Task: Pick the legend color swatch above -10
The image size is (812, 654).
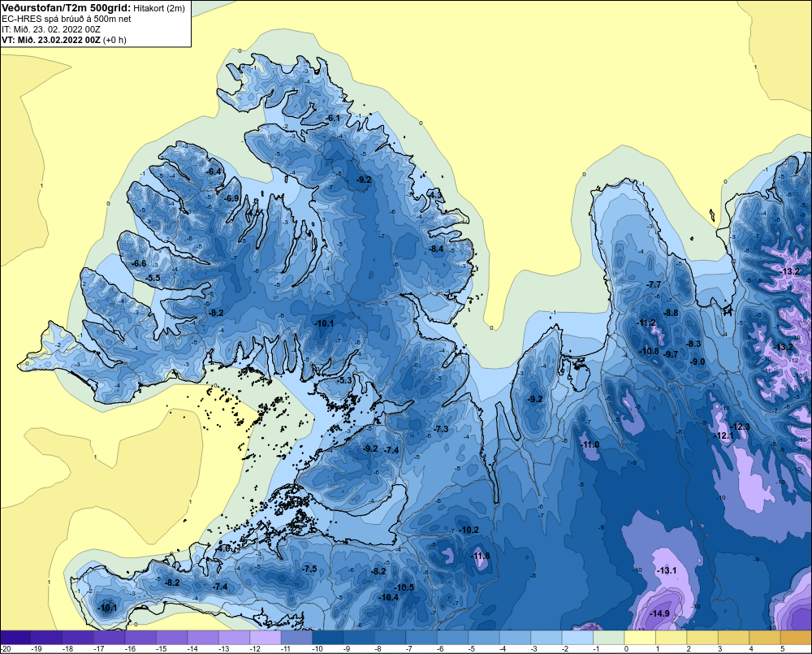Action: tap(328, 638)
